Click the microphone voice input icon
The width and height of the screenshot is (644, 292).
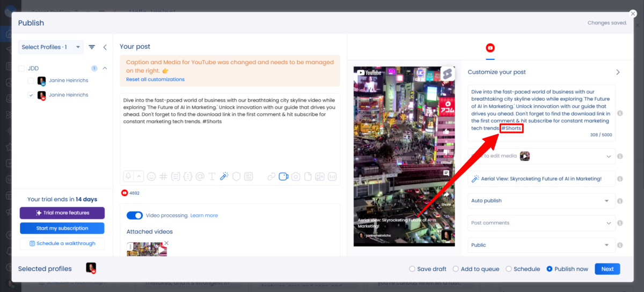tap(128, 176)
